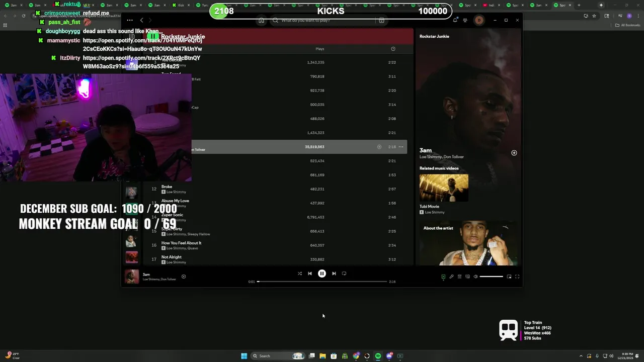The width and height of the screenshot is (644, 362).
Task: Open the Spotify profile avatar menu
Action: pos(479,20)
